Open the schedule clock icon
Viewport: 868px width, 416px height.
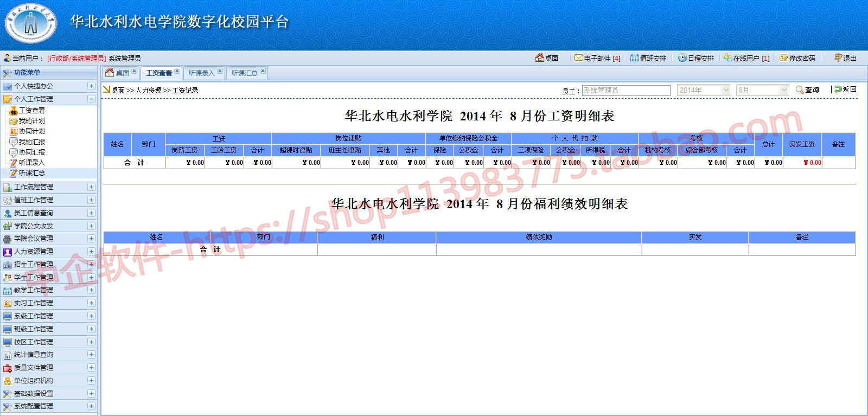(682, 57)
